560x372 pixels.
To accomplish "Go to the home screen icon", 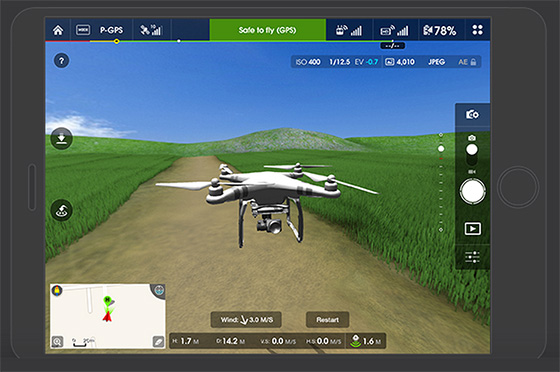I will tap(58, 30).
